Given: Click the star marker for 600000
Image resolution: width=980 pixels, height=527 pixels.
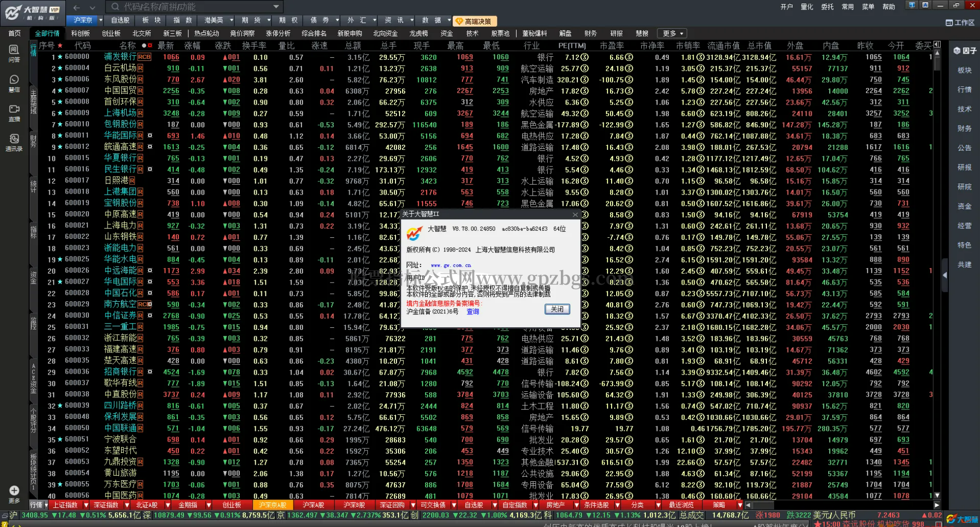Looking at the screenshot, I should (60, 57).
